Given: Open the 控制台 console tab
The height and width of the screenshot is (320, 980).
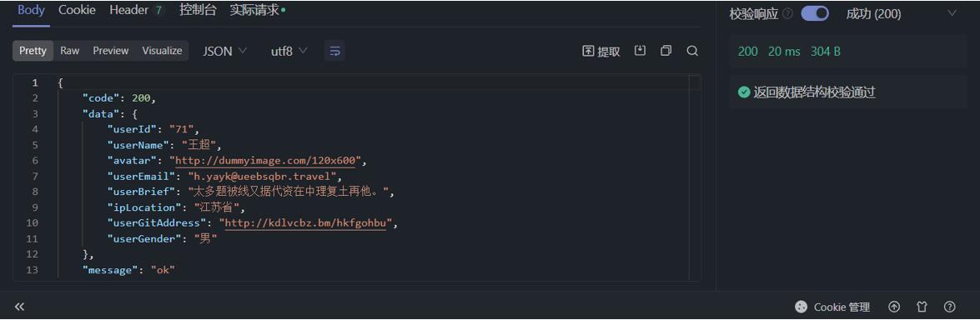Looking at the screenshot, I should click(198, 10).
